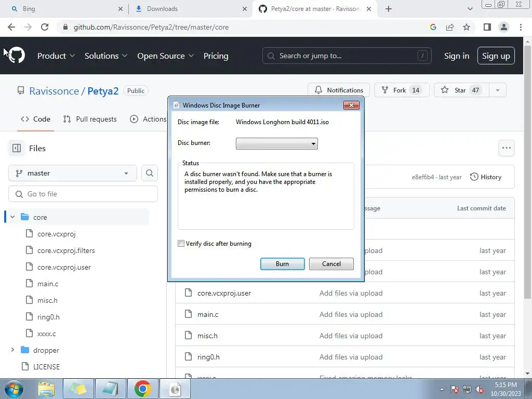
Task: Open the Code tab
Action: pos(36,119)
